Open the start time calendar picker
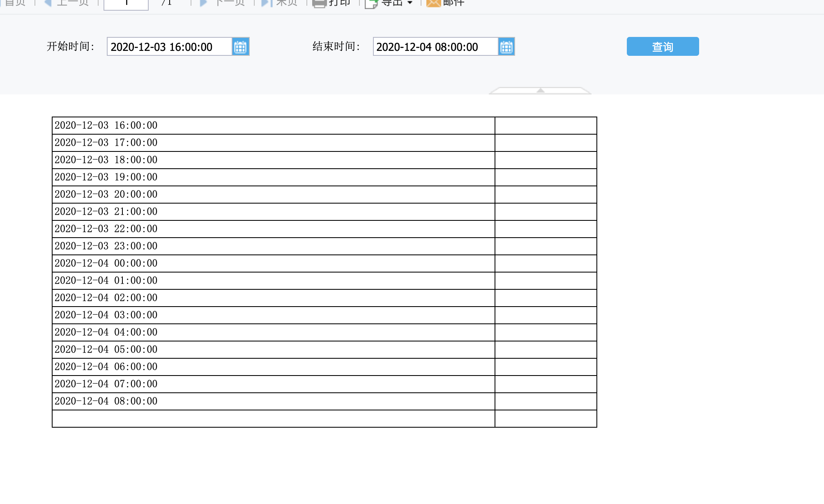This screenshot has width=824, height=504. click(240, 47)
